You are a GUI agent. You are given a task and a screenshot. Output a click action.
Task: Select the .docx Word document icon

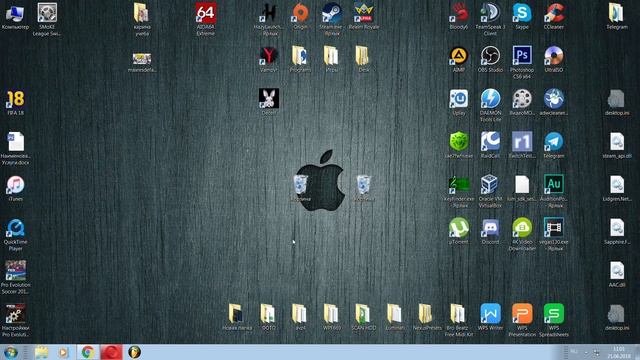point(16,142)
